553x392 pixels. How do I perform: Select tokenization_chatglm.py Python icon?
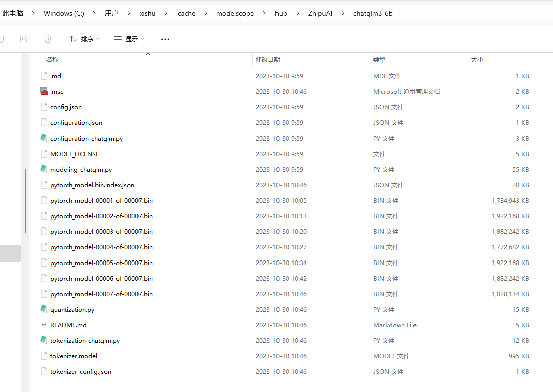coord(44,340)
